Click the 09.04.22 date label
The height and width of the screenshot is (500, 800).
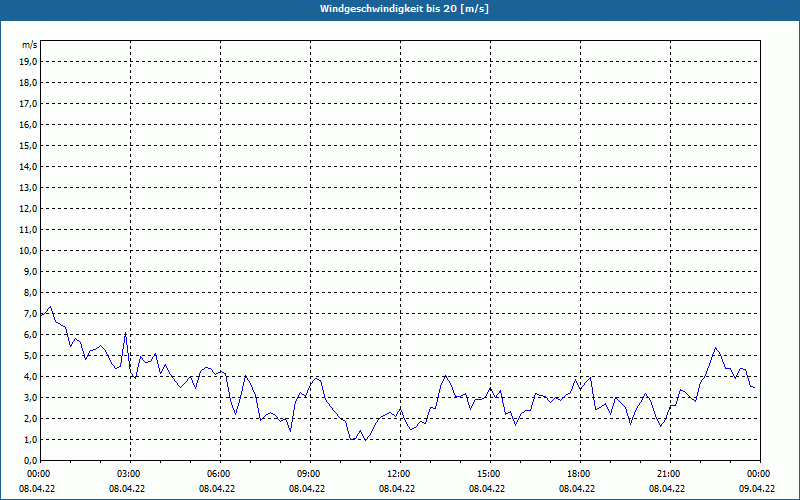(757, 488)
